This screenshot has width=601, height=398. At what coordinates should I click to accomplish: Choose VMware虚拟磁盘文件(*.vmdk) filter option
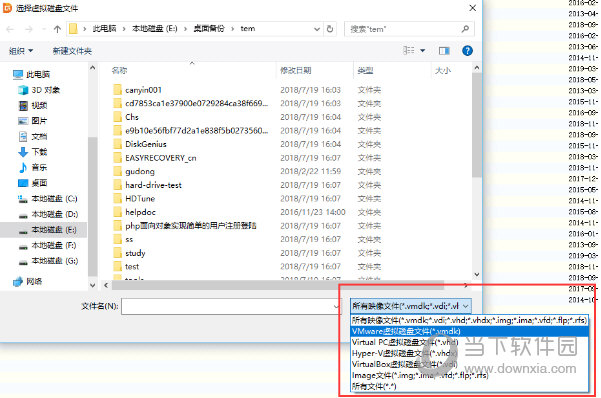pyautogui.click(x=470, y=331)
